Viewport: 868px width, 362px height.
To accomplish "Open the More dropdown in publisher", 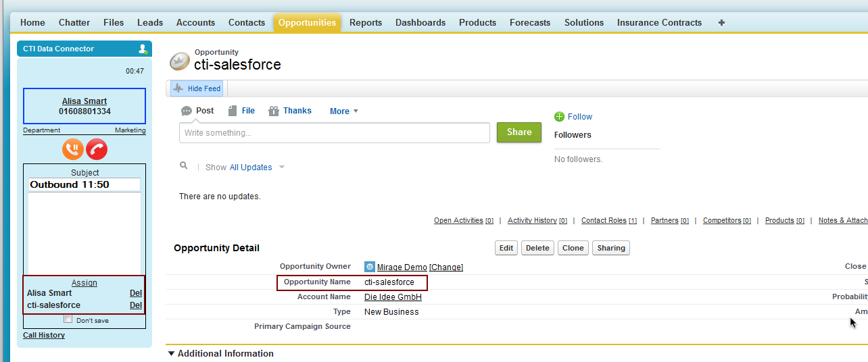I will 344,111.
